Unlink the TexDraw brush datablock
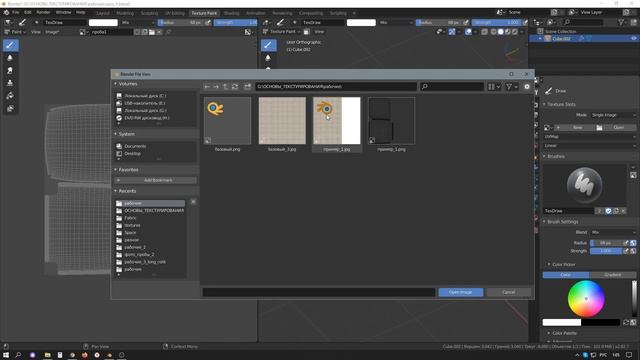Viewport: 640px width, 360px height. (x=623, y=211)
